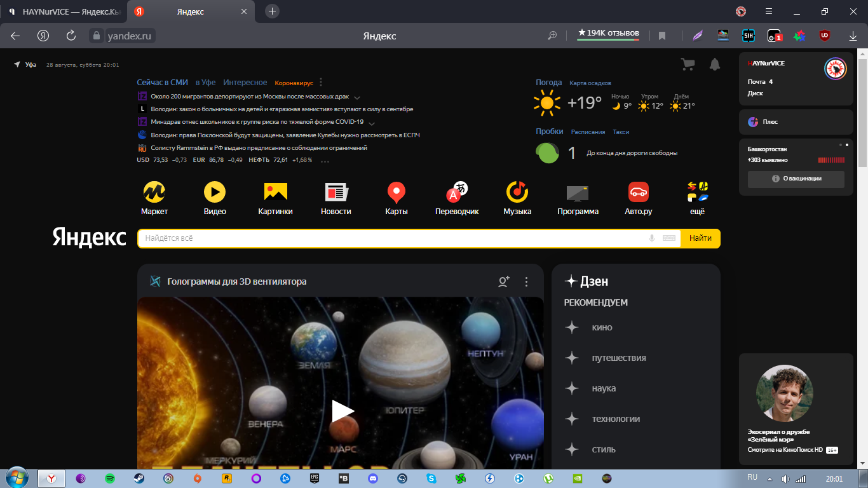This screenshot has width=868, height=488.
Task: Open the Yandex Market service icon
Action: pos(154,192)
